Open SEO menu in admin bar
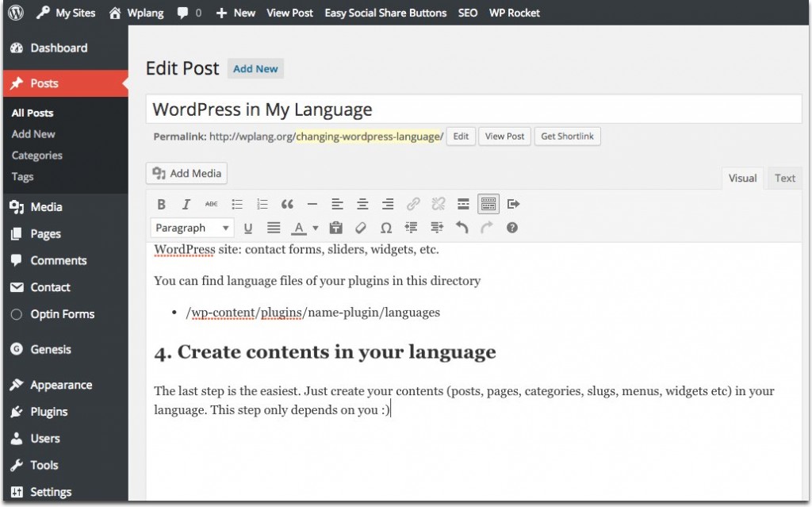This screenshot has height=507, width=812. [468, 13]
